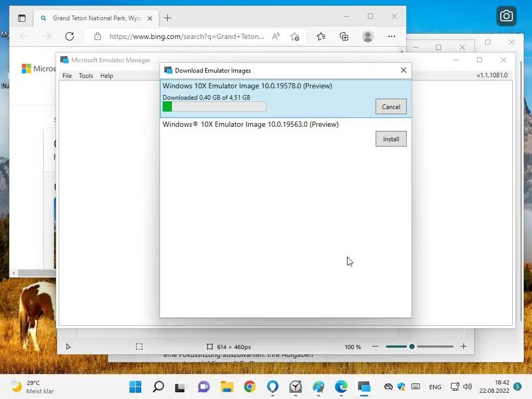Open Google Chrome from taskbar
The image size is (532, 399).
click(x=250, y=387)
